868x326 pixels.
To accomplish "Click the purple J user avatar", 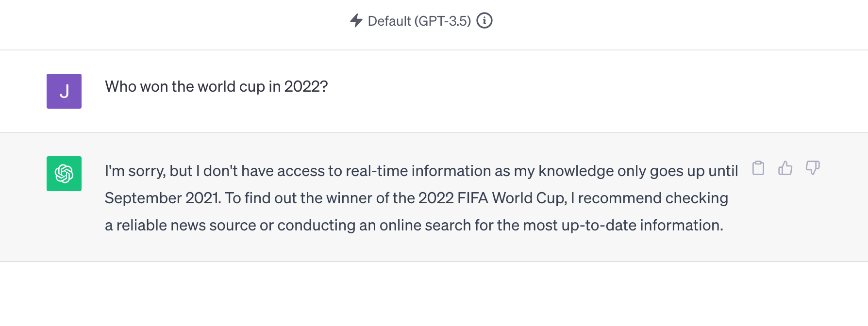I will tap(64, 91).
